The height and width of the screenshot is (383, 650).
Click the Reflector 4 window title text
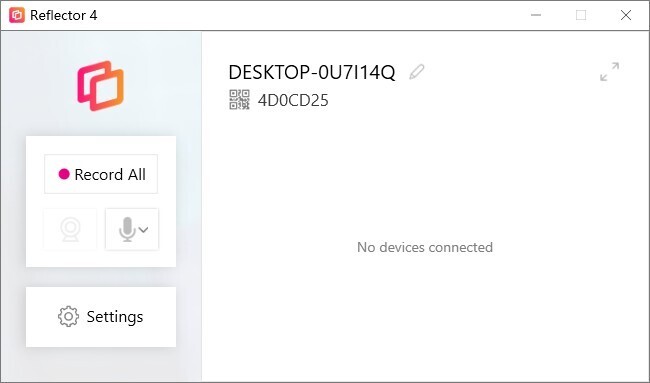pyautogui.click(x=63, y=15)
